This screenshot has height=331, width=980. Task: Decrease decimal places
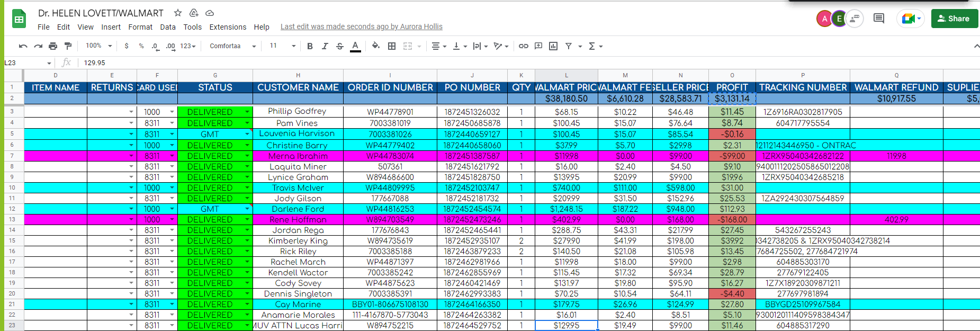(155, 46)
